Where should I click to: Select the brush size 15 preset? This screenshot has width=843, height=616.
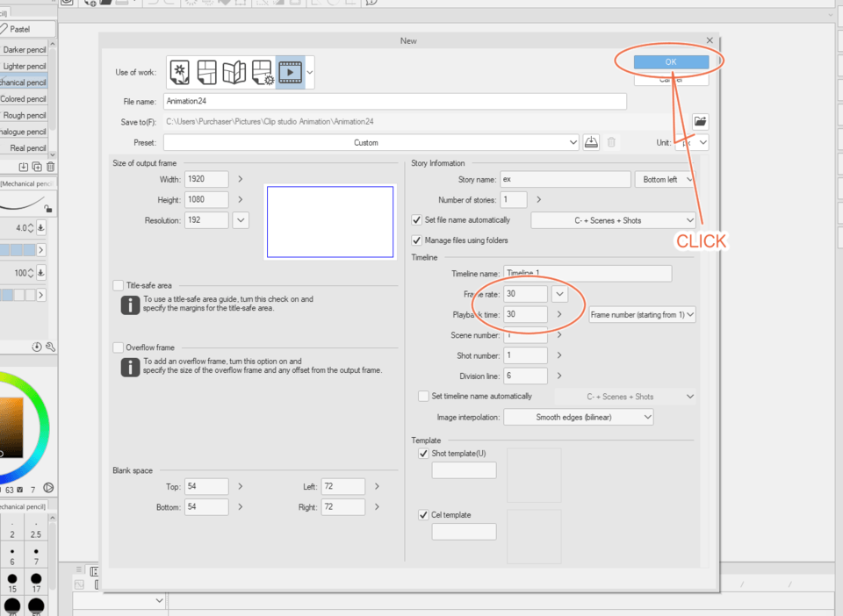point(12,582)
